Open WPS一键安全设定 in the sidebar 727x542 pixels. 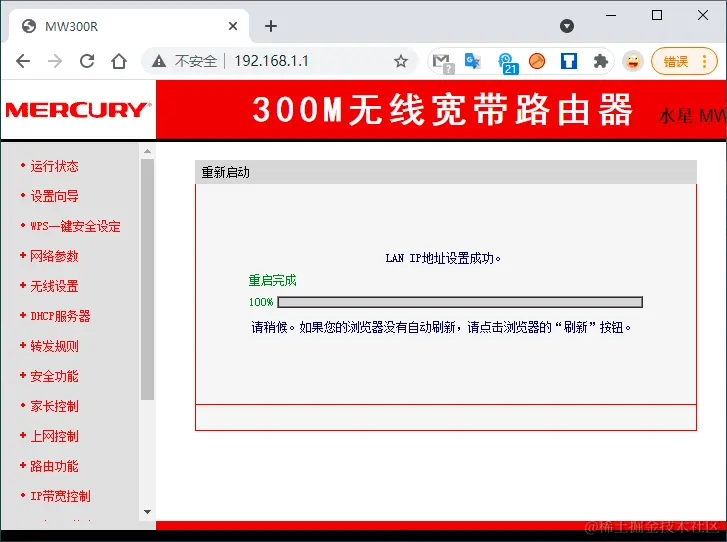click(x=75, y=226)
